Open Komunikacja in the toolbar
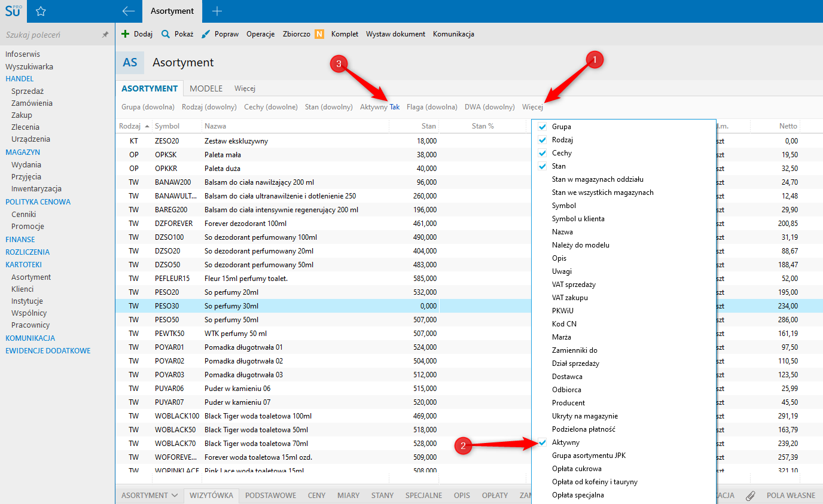Screen dimensions: 823x504 point(453,34)
